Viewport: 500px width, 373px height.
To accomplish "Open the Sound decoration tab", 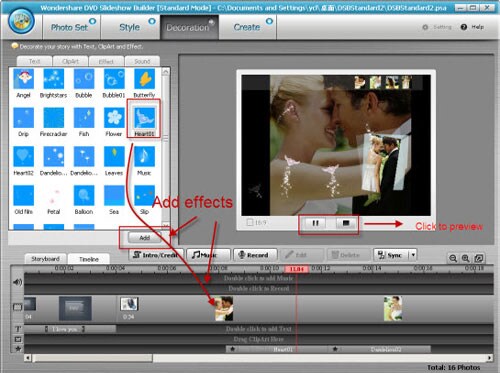I will [x=142, y=61].
